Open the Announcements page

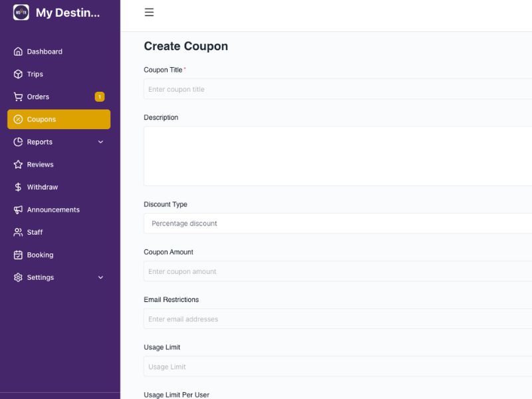(59, 209)
